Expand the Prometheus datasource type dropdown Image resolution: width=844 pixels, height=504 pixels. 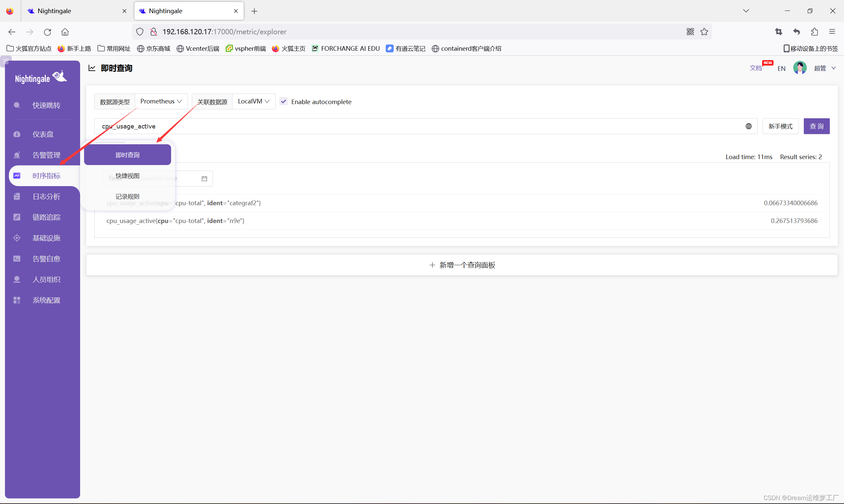click(x=161, y=101)
